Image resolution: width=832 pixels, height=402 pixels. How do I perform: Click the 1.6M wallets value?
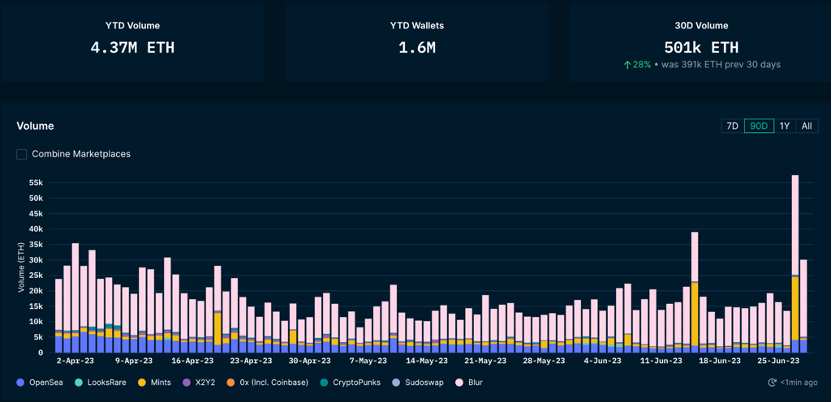pyautogui.click(x=417, y=48)
